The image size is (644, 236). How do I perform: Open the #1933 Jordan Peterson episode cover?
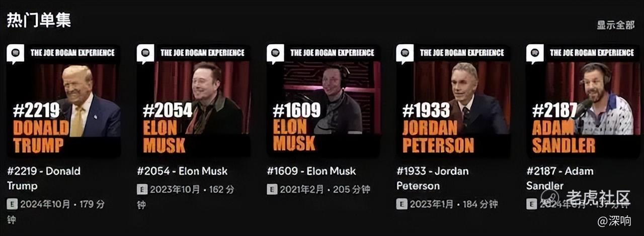[453, 101]
